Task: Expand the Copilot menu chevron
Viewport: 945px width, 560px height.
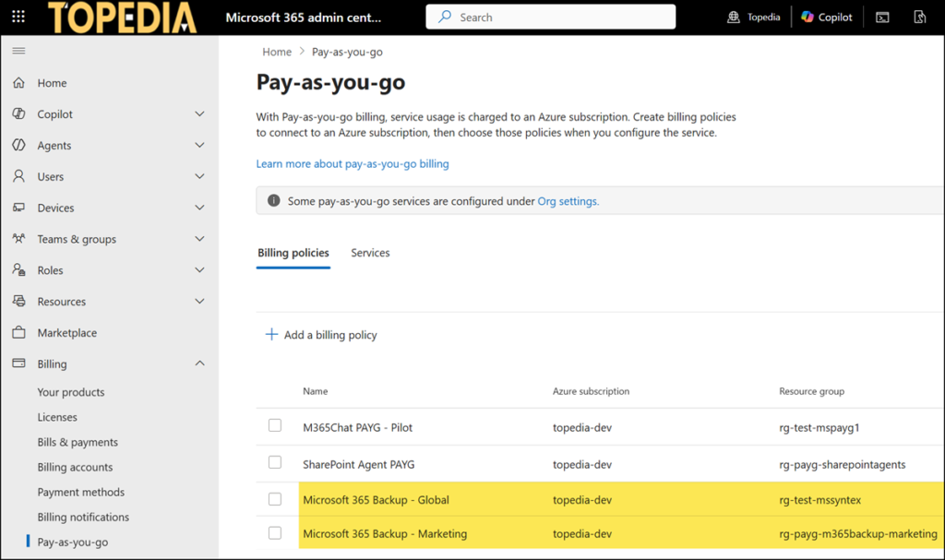Action: [x=199, y=113]
